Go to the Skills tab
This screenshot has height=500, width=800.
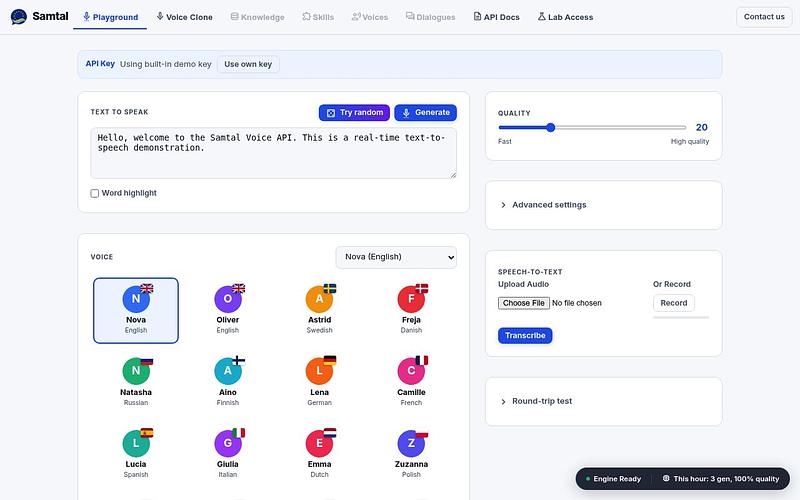pyautogui.click(x=318, y=17)
